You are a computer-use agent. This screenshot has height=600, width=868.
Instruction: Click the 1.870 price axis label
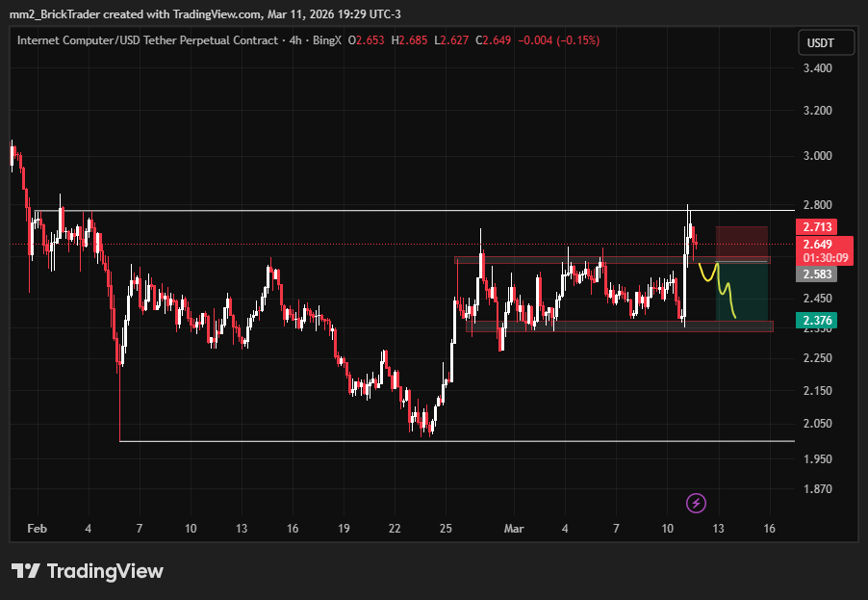(x=818, y=488)
